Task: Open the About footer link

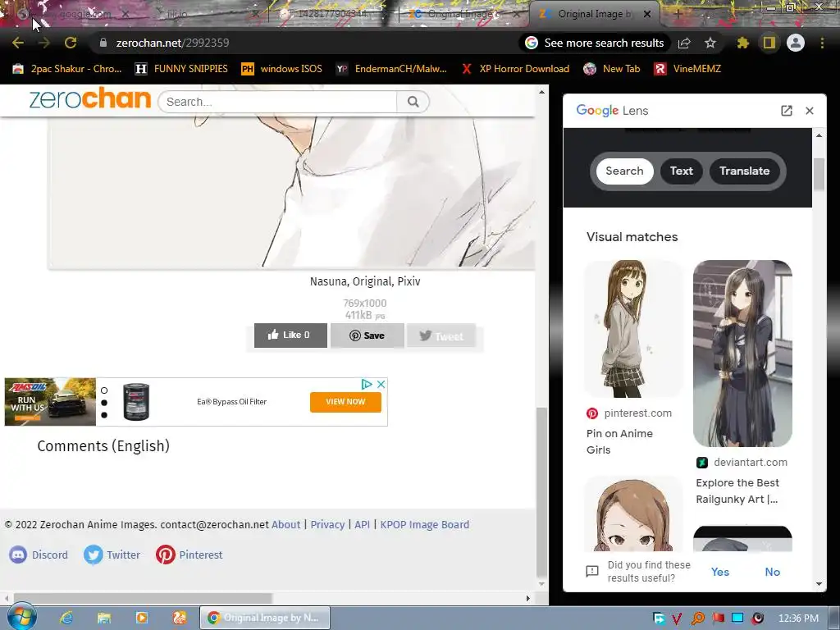Action: coord(286,524)
